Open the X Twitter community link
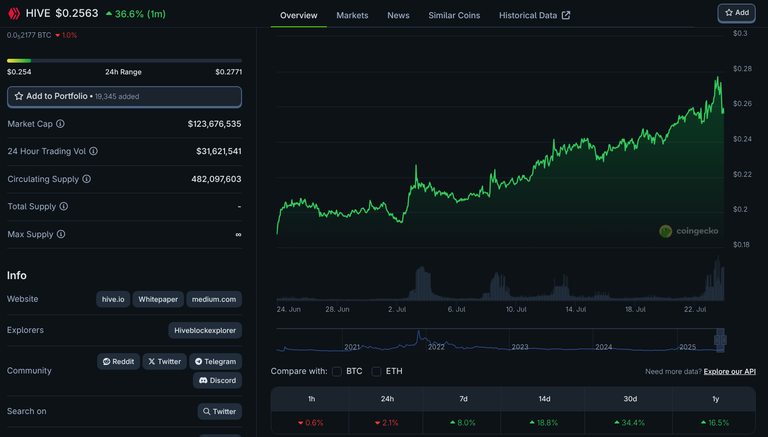The height and width of the screenshot is (437, 768). 165,362
